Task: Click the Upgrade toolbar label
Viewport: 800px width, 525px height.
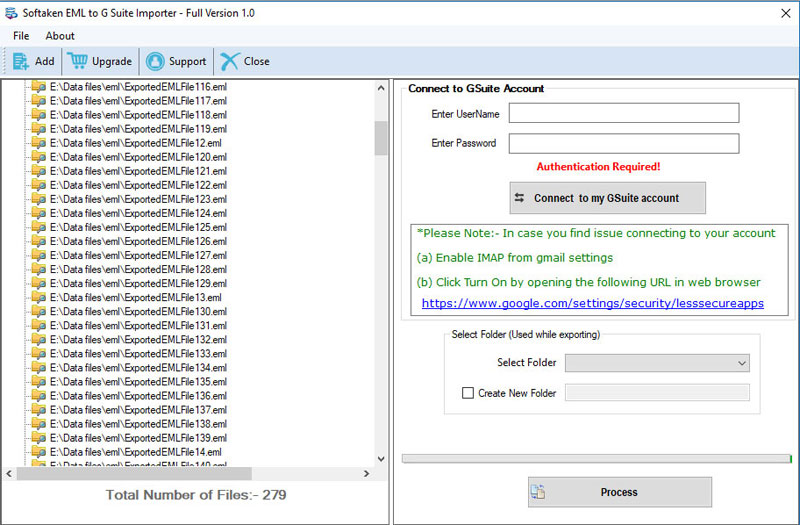Action: [112, 61]
